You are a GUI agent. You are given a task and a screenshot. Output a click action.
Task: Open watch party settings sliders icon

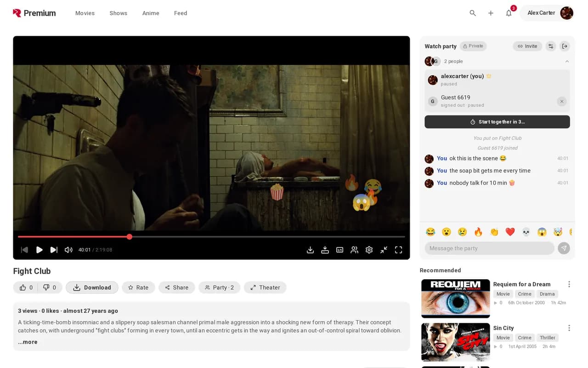[x=551, y=46]
